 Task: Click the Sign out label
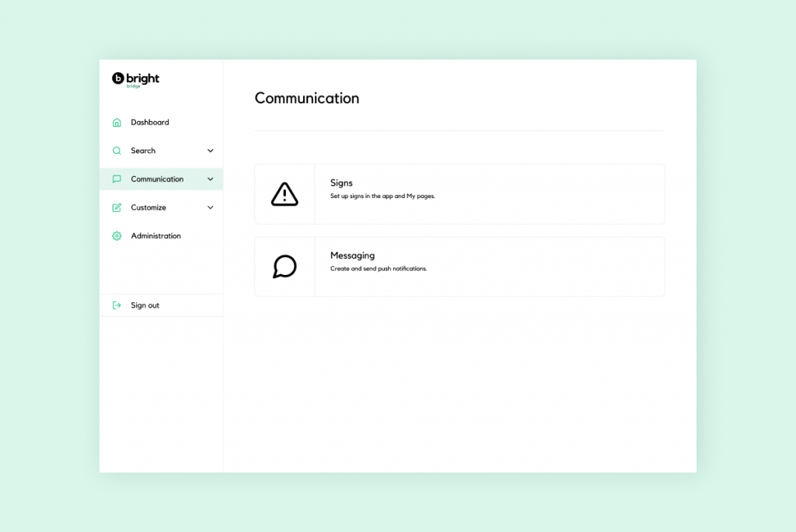coord(145,305)
